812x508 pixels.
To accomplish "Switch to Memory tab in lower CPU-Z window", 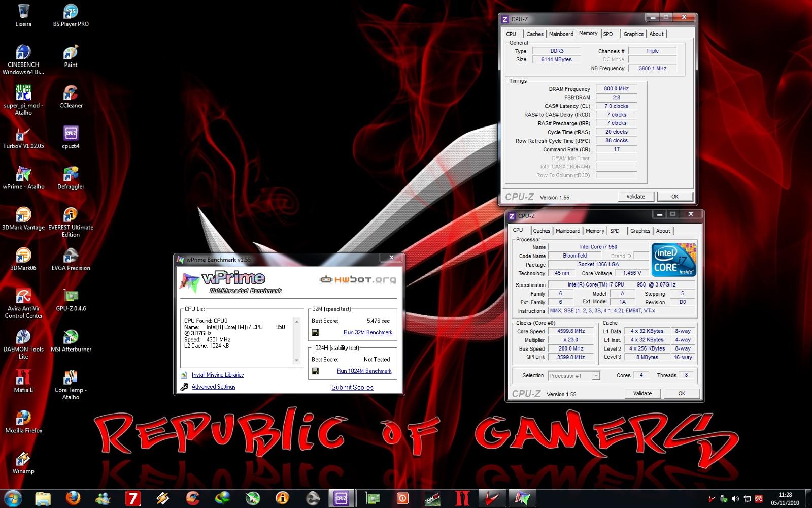I will tap(595, 231).
